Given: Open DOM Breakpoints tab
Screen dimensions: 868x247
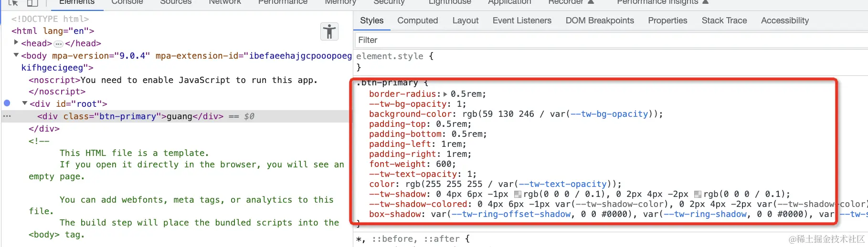Looking at the screenshot, I should 600,21.
